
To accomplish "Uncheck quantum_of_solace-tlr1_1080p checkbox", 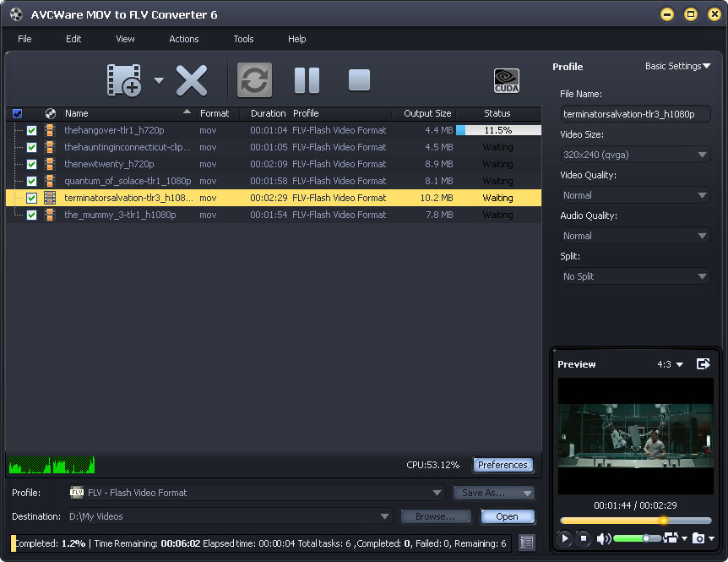I will [31, 181].
